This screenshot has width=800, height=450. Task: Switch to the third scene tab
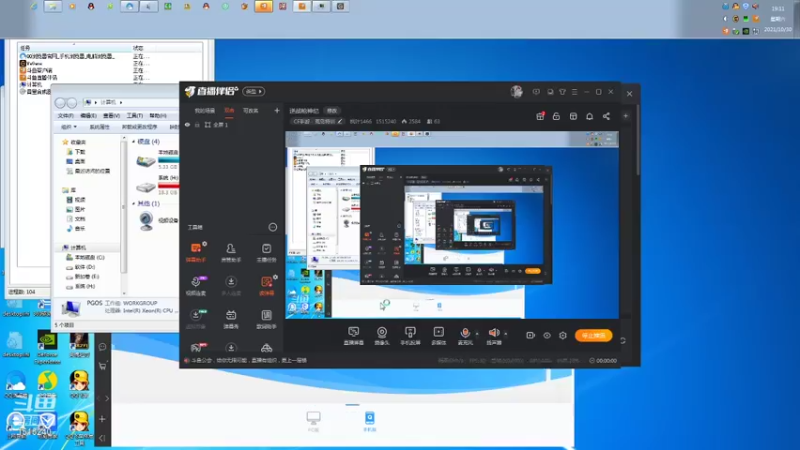pos(251,111)
